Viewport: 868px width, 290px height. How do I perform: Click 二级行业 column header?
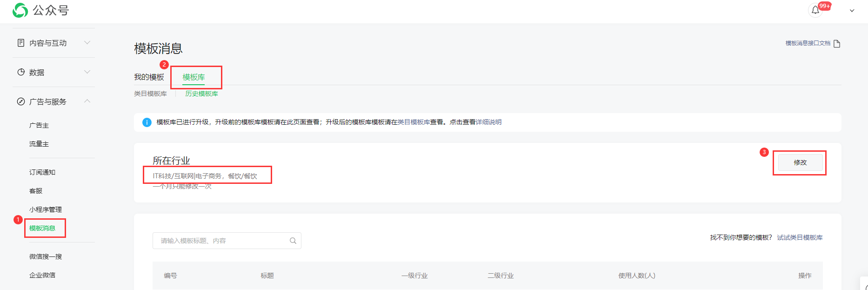point(501,276)
